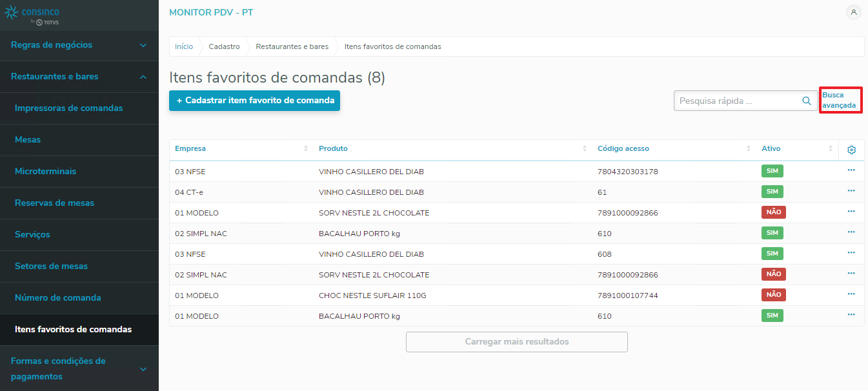Select CHOC NESTLE SUFLAIR 110G product cell
Viewport: 868px width, 391px height.
tap(372, 296)
